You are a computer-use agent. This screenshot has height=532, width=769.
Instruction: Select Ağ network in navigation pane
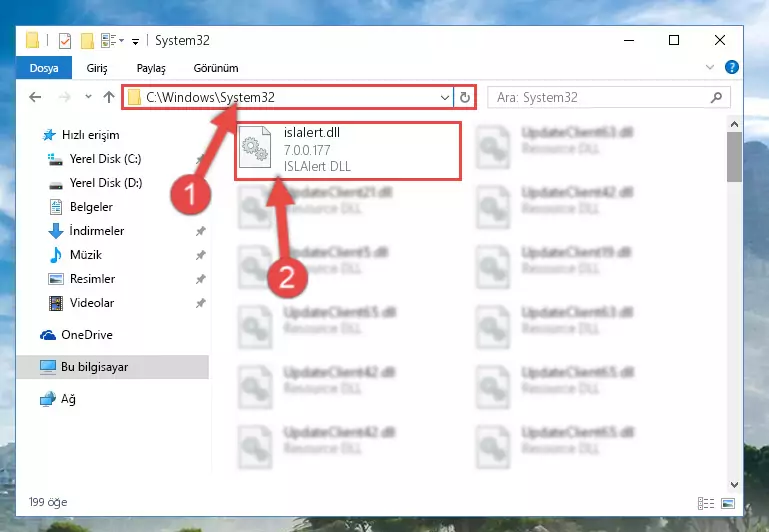click(68, 399)
